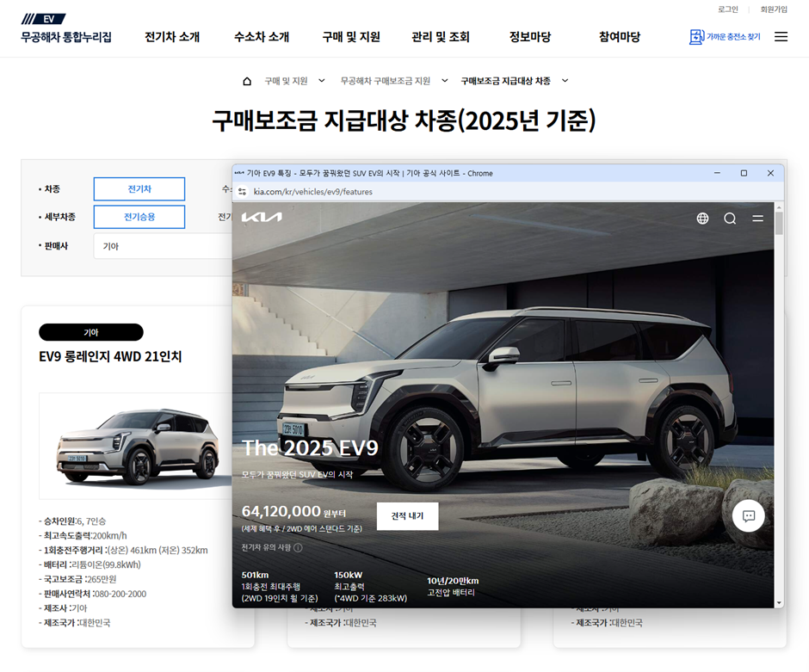Click the scrollbar up arrow in Kia popup
This screenshot has width=809, height=672.
779,207
